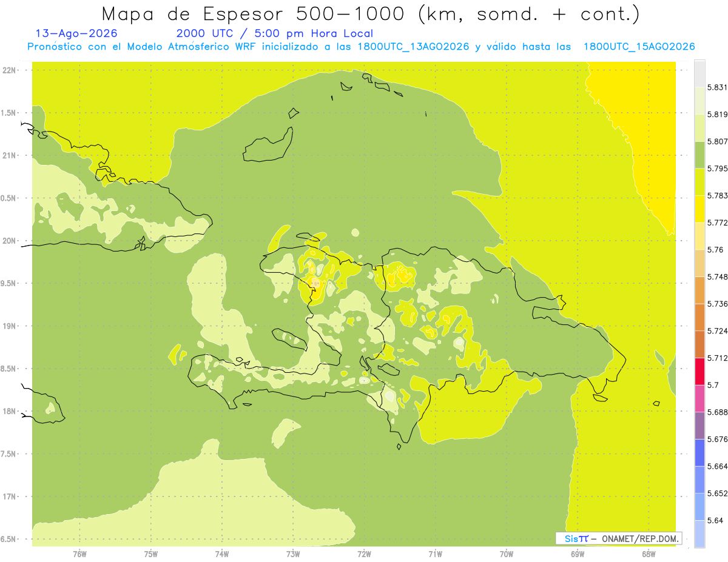Click the latitude label "20N"

[x=10, y=241]
